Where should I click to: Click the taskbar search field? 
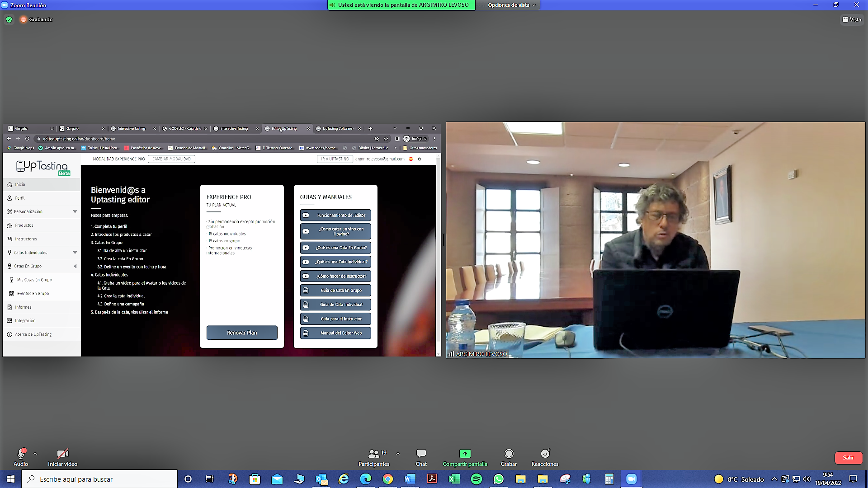click(x=99, y=479)
